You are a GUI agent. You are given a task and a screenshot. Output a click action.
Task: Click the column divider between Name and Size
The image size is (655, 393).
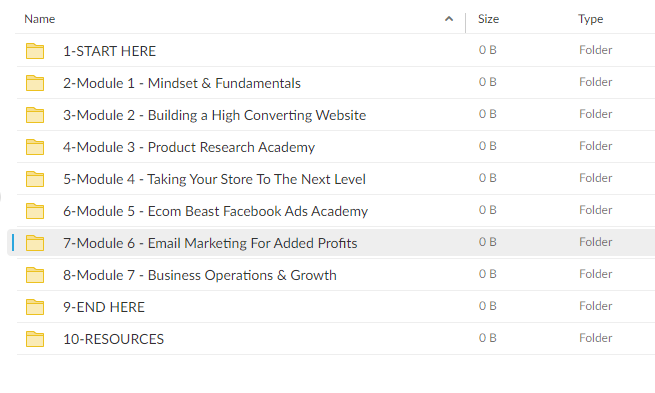pyautogui.click(x=465, y=23)
